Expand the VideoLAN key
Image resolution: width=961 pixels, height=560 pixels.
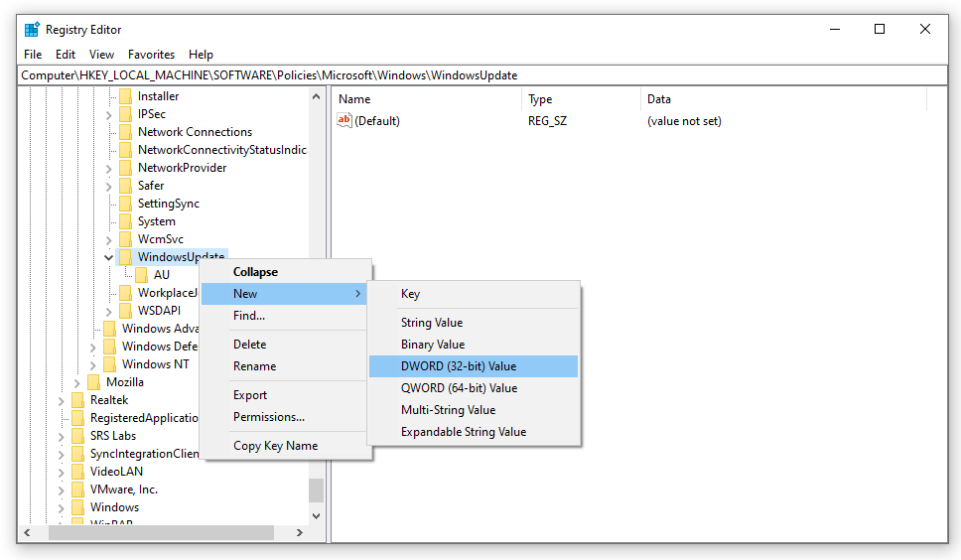61,473
